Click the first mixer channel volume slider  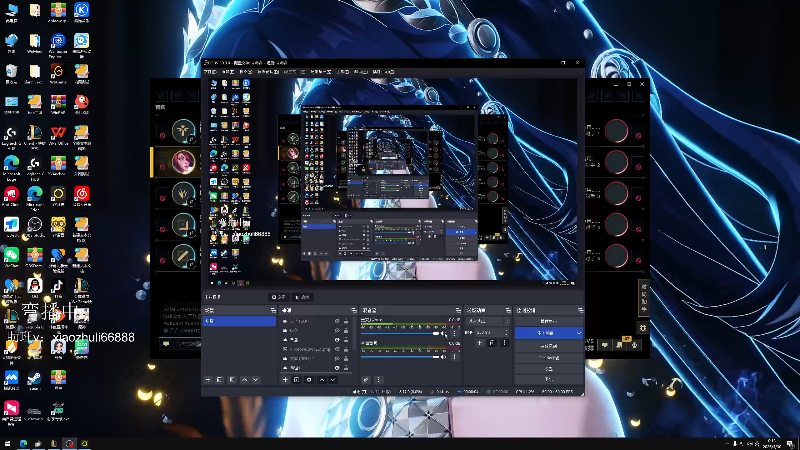pos(401,334)
